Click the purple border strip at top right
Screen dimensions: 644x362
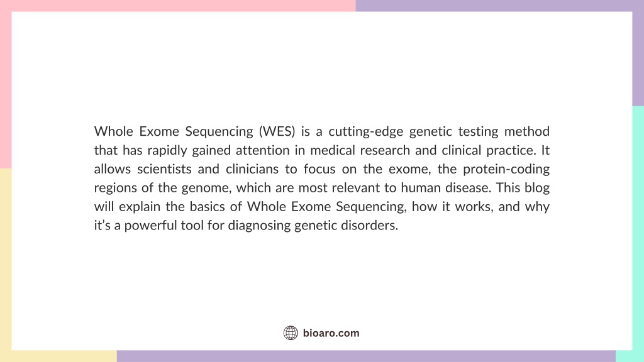(500, 6)
